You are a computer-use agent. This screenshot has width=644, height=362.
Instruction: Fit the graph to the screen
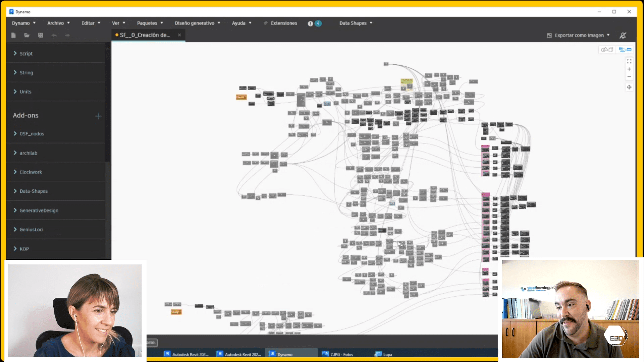click(x=629, y=61)
